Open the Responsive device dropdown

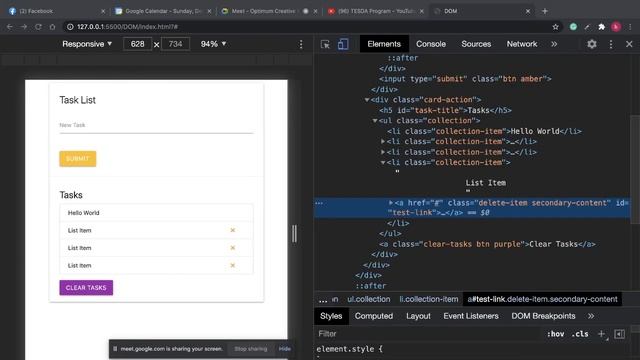[x=87, y=44]
